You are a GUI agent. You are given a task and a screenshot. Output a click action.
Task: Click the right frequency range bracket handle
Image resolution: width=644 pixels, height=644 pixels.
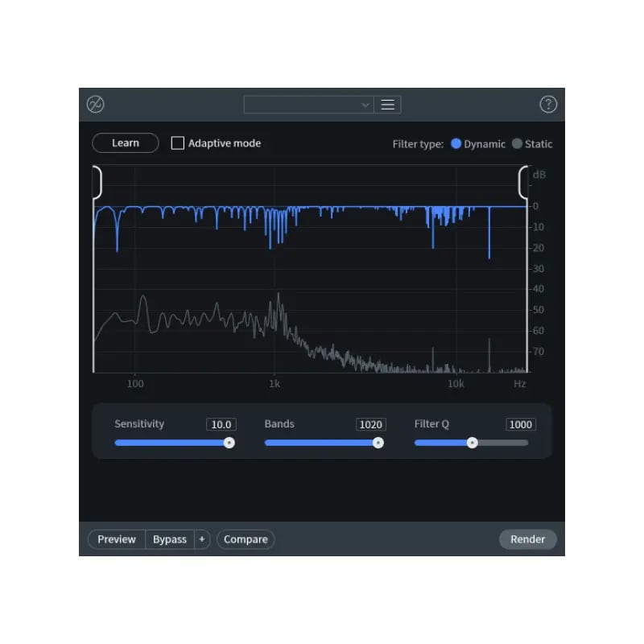522,183
